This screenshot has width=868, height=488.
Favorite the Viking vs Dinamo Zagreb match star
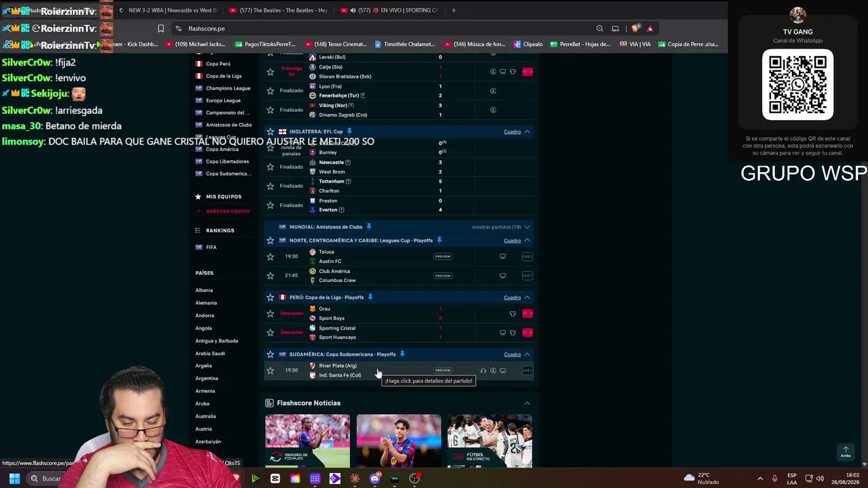[x=270, y=110]
